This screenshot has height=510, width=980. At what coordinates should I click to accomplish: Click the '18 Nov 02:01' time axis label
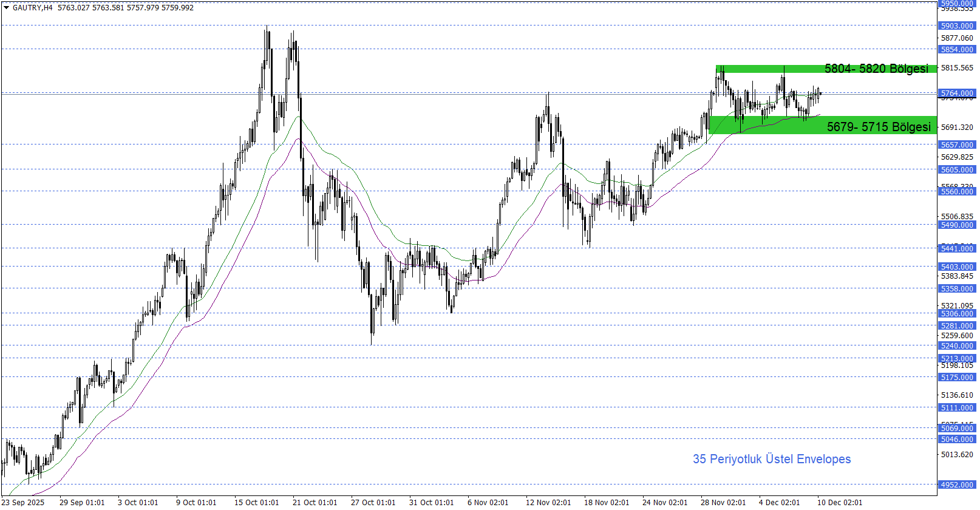pyautogui.click(x=607, y=502)
